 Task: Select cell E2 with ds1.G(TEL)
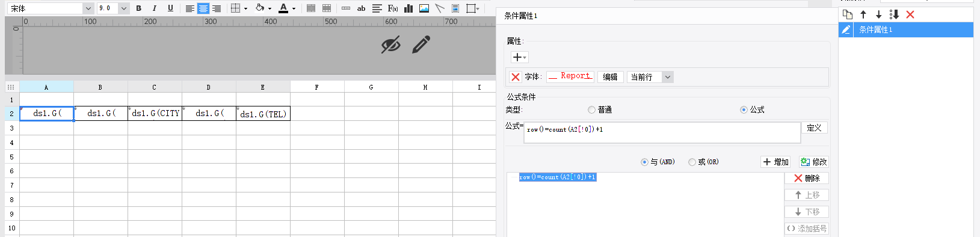tap(263, 113)
